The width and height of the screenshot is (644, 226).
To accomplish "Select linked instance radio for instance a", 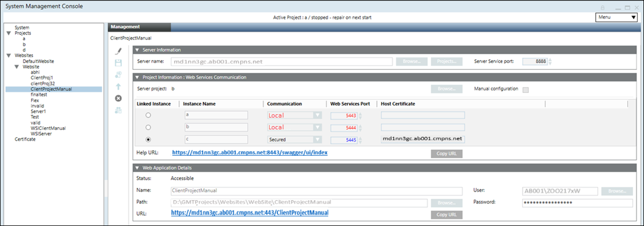I will click(x=148, y=115).
